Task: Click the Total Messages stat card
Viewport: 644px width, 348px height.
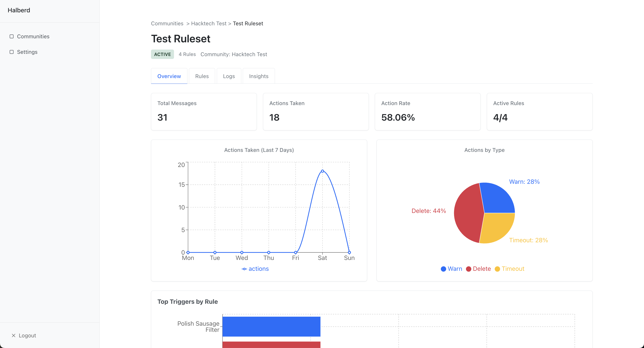Action: (204, 112)
